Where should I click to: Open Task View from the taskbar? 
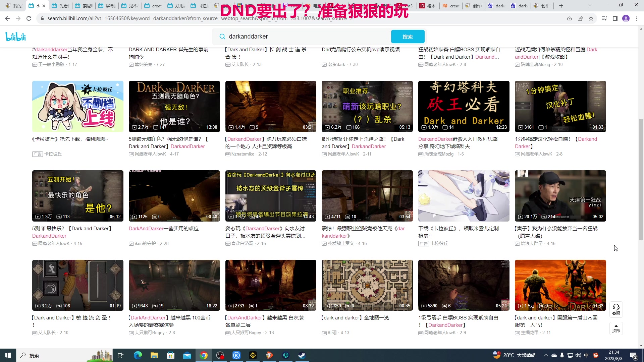[x=121, y=355]
